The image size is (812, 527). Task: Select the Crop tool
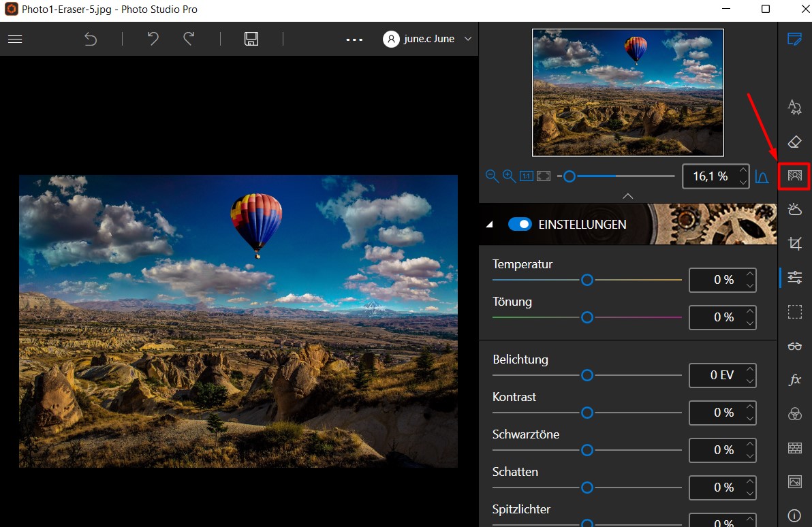794,243
